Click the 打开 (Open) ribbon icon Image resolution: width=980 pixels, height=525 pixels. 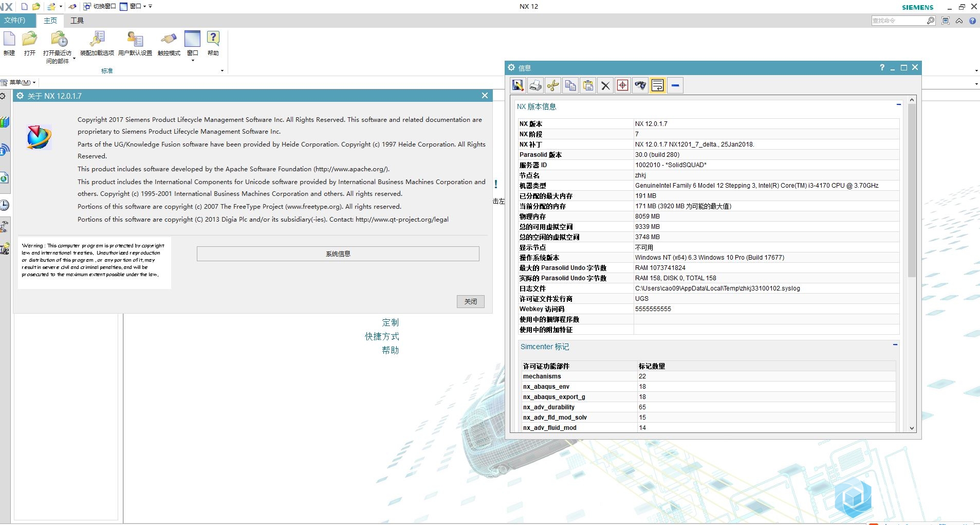(30, 44)
